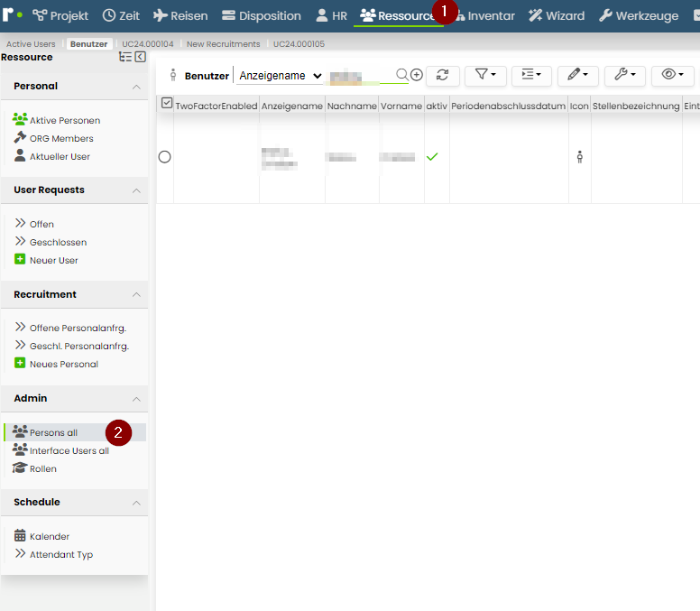The height and width of the screenshot is (611, 700).
Task: Collapse the Personal section
Action: click(136, 87)
